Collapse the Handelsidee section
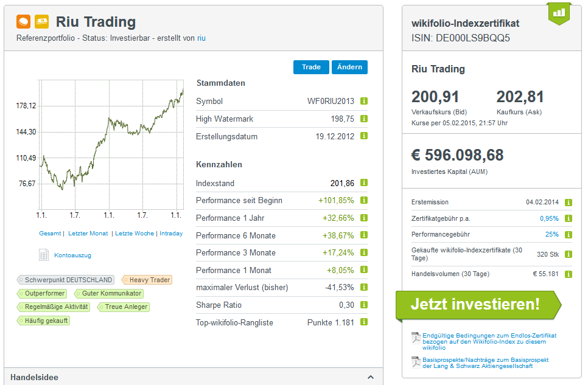 (371, 377)
